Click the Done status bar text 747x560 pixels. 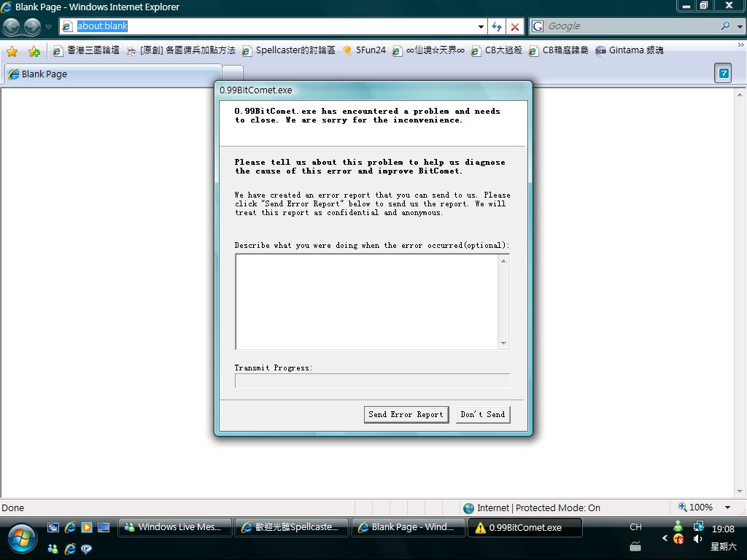click(13, 508)
